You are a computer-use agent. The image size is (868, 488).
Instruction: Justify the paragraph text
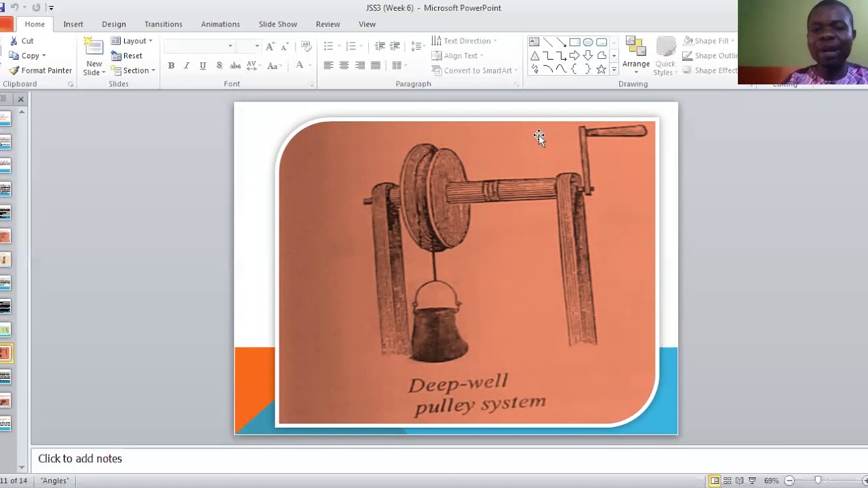coord(376,66)
